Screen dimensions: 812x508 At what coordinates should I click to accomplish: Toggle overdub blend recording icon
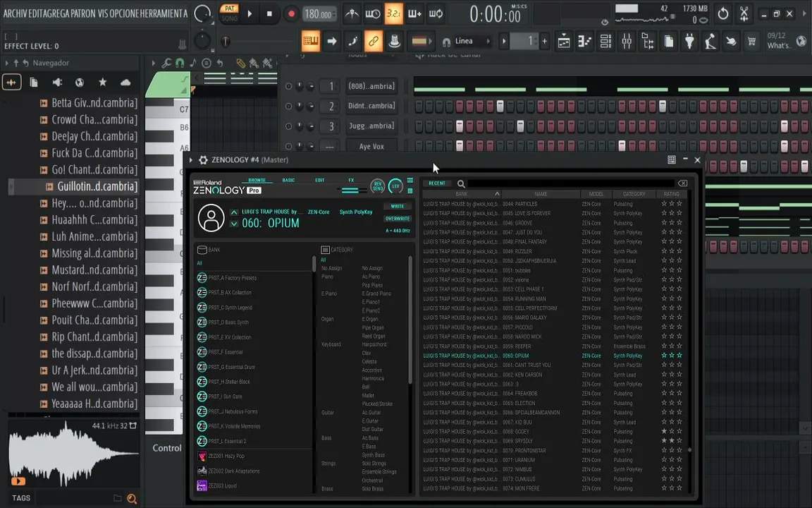[414, 14]
